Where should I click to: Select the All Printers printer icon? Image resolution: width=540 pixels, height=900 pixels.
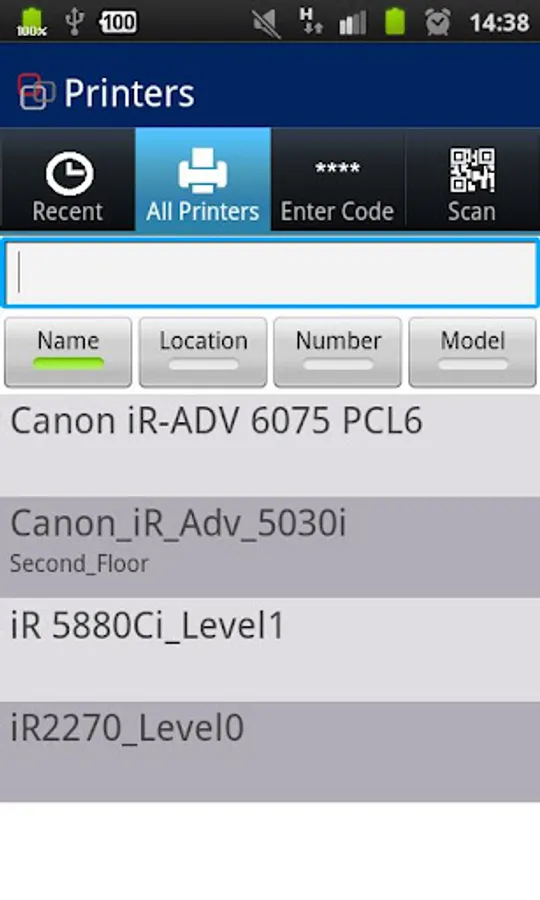(x=203, y=170)
